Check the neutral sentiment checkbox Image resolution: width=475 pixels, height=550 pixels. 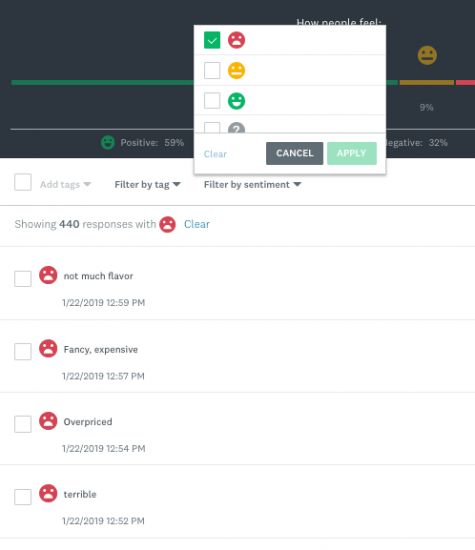coord(212,71)
